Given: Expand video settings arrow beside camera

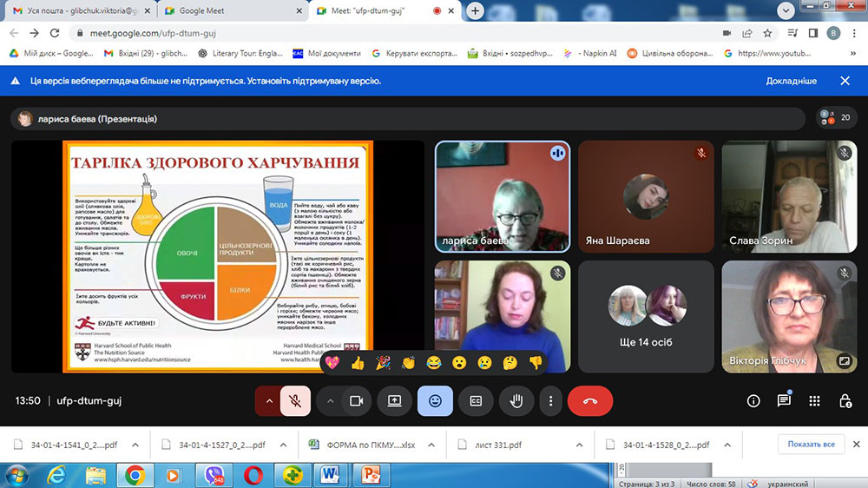Looking at the screenshot, I should pyautogui.click(x=330, y=401).
